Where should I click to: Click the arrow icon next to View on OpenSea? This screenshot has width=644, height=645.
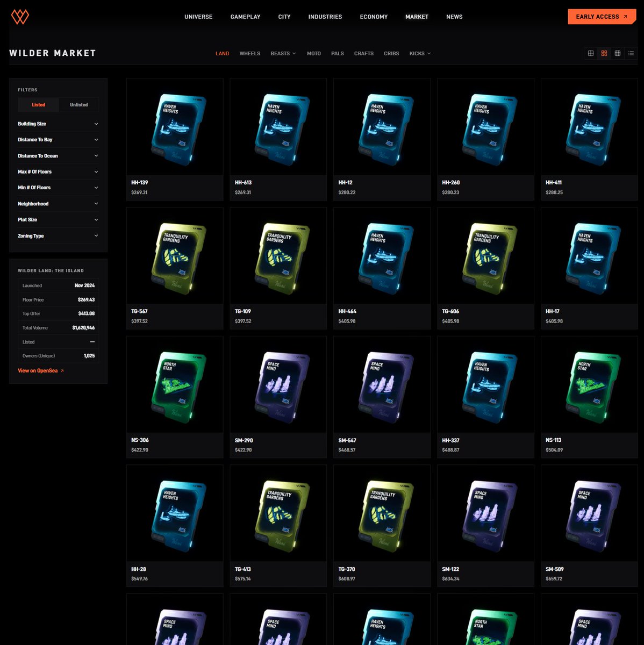tap(62, 371)
